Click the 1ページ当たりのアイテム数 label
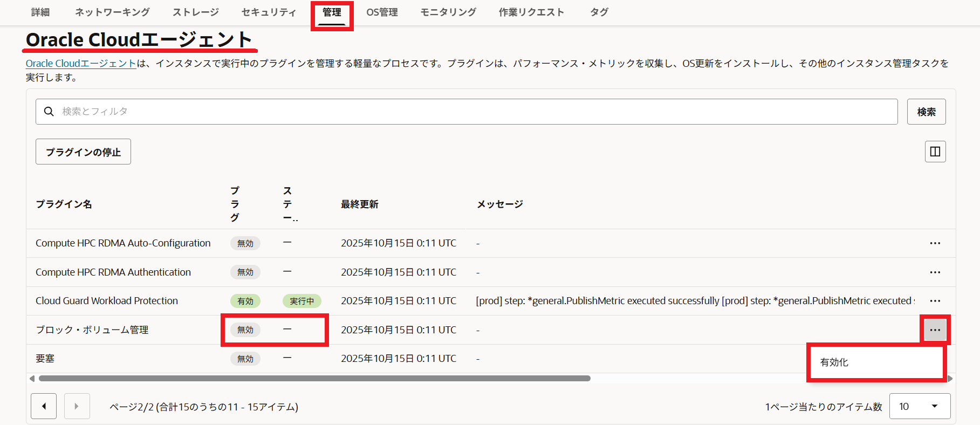 coord(824,407)
